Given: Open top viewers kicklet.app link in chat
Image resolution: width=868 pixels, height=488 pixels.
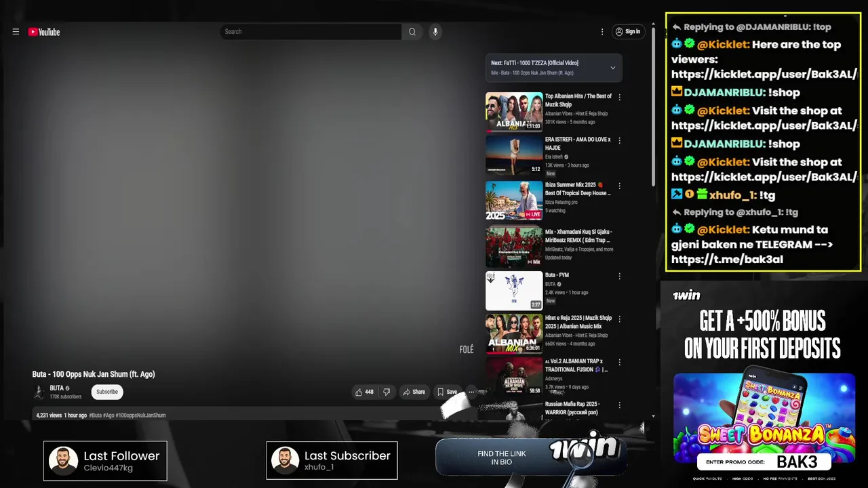Looking at the screenshot, I should point(764,74).
